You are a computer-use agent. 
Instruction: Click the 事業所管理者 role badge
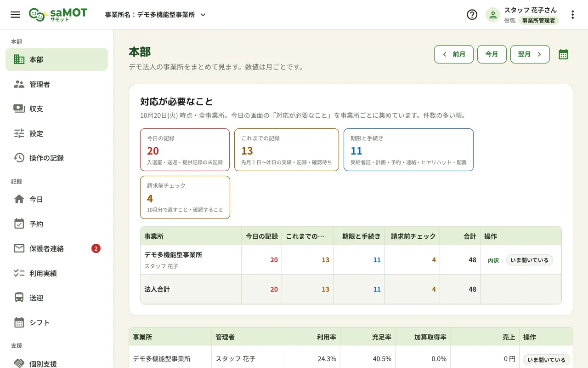538,20
